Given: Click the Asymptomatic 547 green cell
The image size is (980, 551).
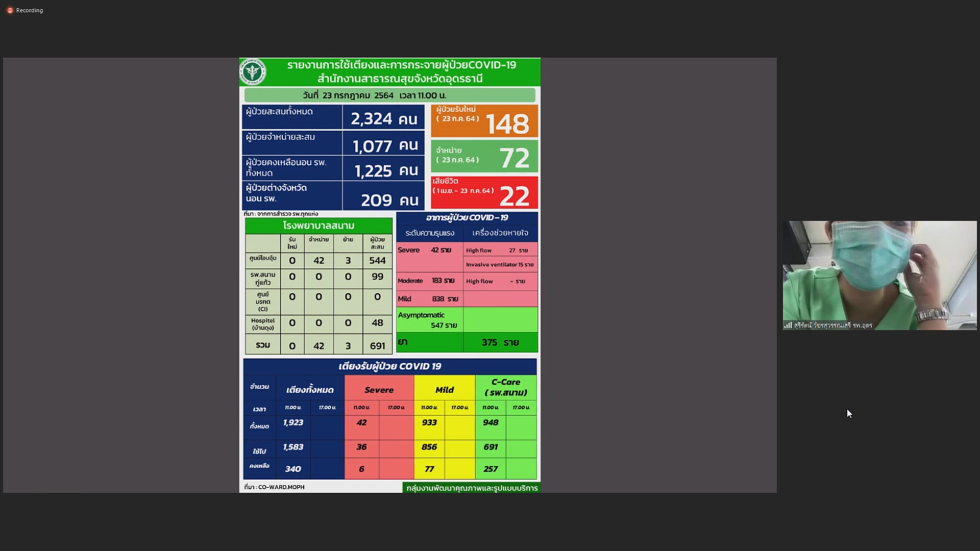Looking at the screenshot, I should 429,320.
